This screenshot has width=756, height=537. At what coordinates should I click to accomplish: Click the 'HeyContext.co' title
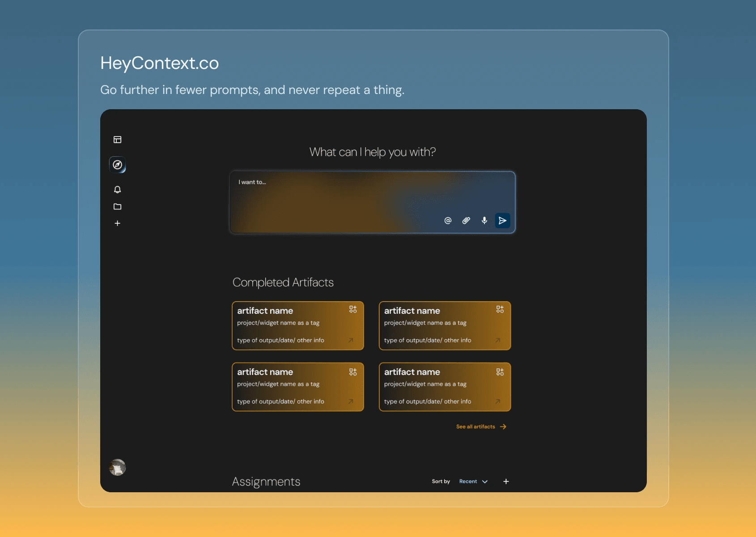pos(160,63)
